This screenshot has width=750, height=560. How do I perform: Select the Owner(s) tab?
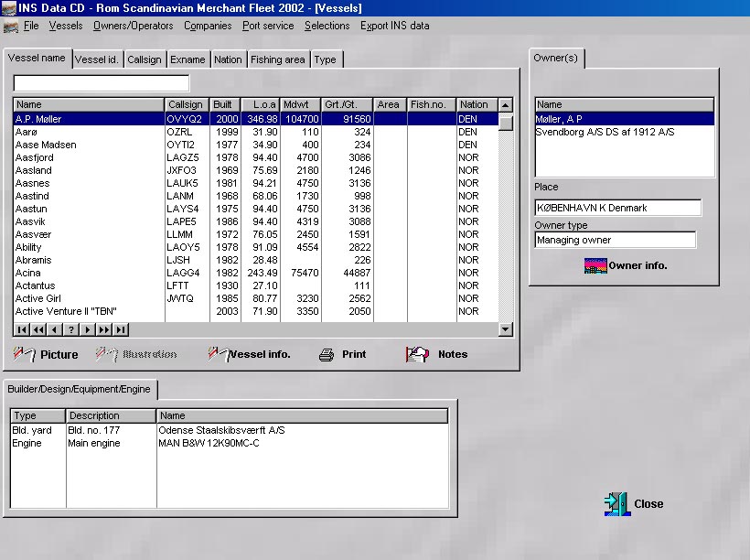pos(556,58)
